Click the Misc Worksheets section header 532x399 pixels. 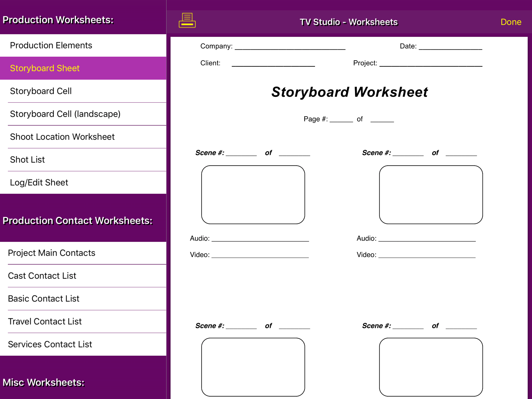pyautogui.click(x=44, y=382)
